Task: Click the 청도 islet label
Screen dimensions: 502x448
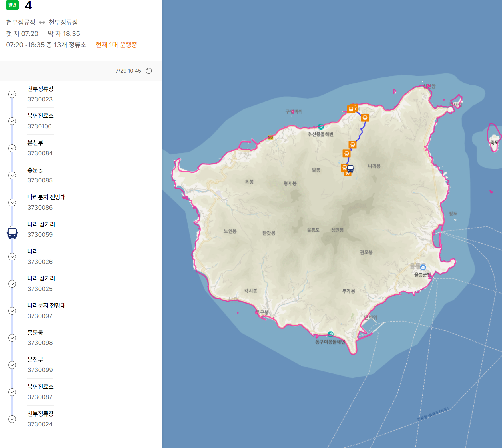Action: click(x=453, y=214)
